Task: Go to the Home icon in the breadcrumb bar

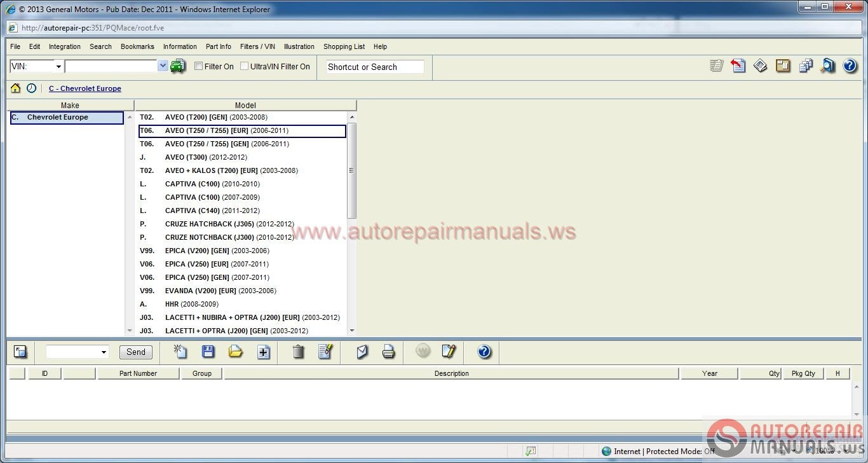Action: 16,88
